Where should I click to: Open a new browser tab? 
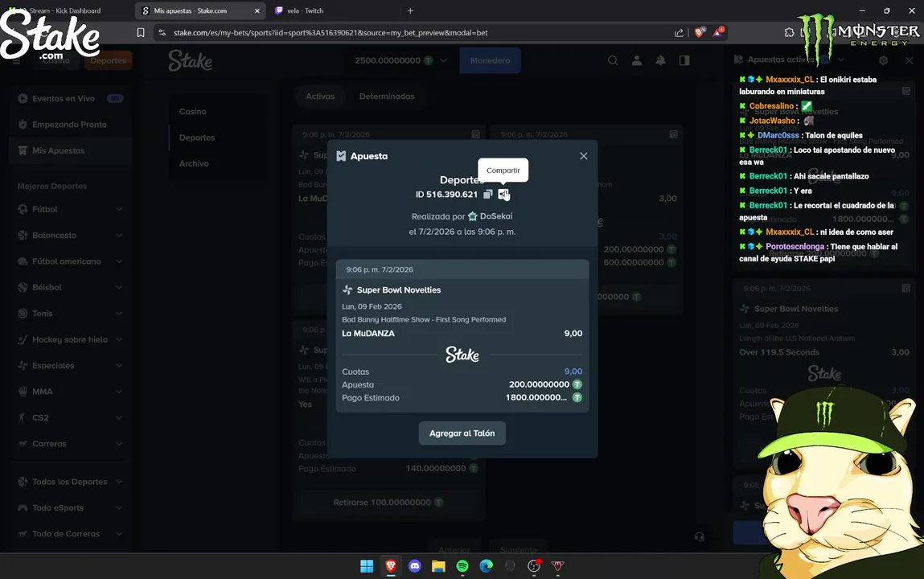pyautogui.click(x=410, y=10)
